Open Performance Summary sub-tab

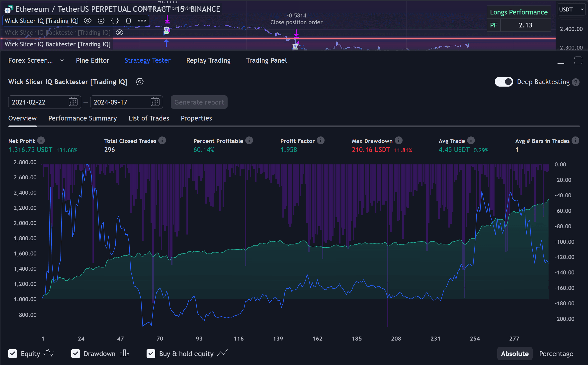[83, 118]
